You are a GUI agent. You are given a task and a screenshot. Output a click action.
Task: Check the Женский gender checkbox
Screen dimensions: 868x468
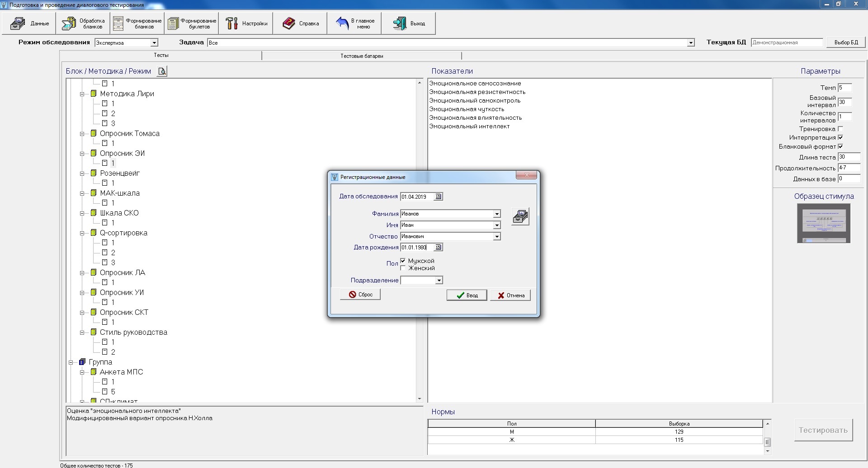(403, 268)
